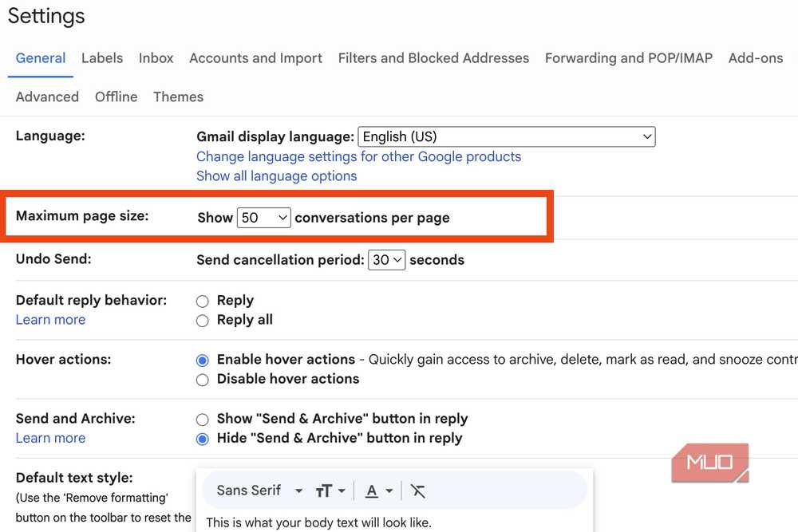This screenshot has width=798, height=532.
Task: Open the text color A icon
Action: (x=378, y=491)
